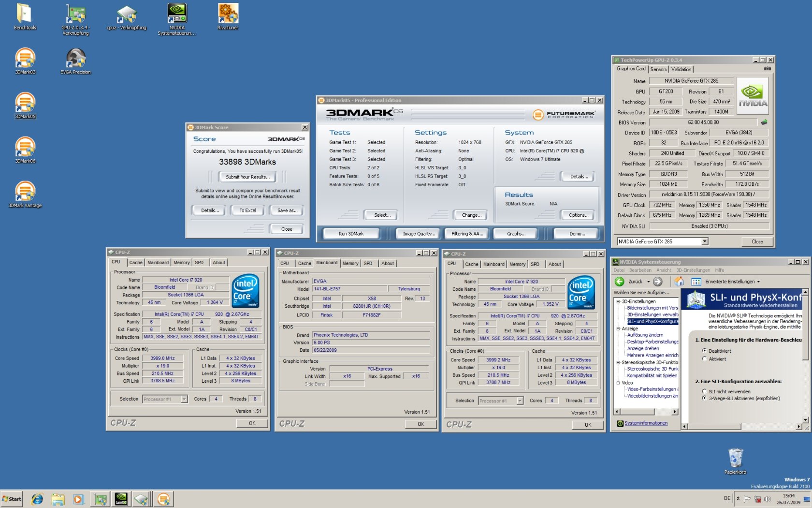Click the GPU-Z screenshot camera icon
The width and height of the screenshot is (812, 508).
click(767, 69)
